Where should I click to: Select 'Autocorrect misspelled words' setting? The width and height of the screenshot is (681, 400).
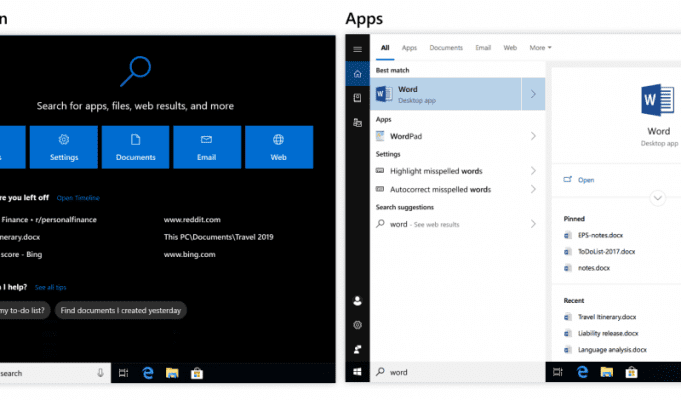440,189
